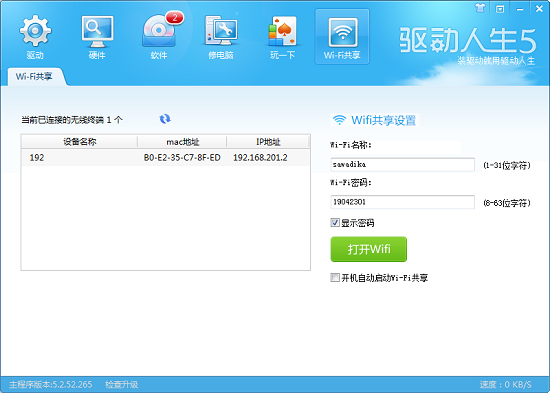Refresh the connected wireless terminals list
Image resolution: width=550 pixels, height=393 pixels.
tap(165, 119)
